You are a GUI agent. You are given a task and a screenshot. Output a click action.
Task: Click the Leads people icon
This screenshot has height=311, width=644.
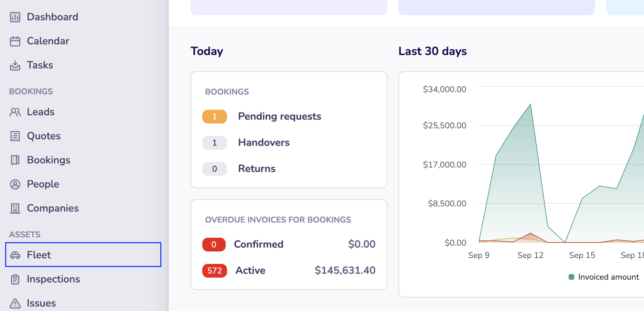point(15,112)
